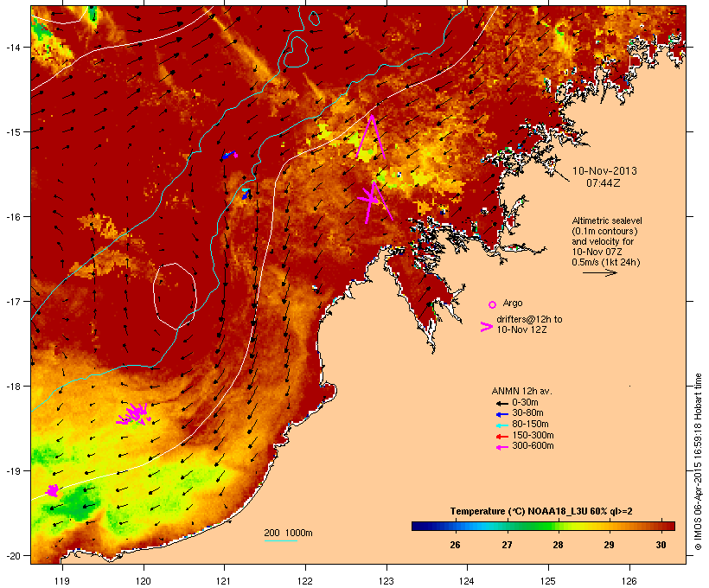Click the red 150-300m legend arrow
709x588 pixels.
point(501,437)
